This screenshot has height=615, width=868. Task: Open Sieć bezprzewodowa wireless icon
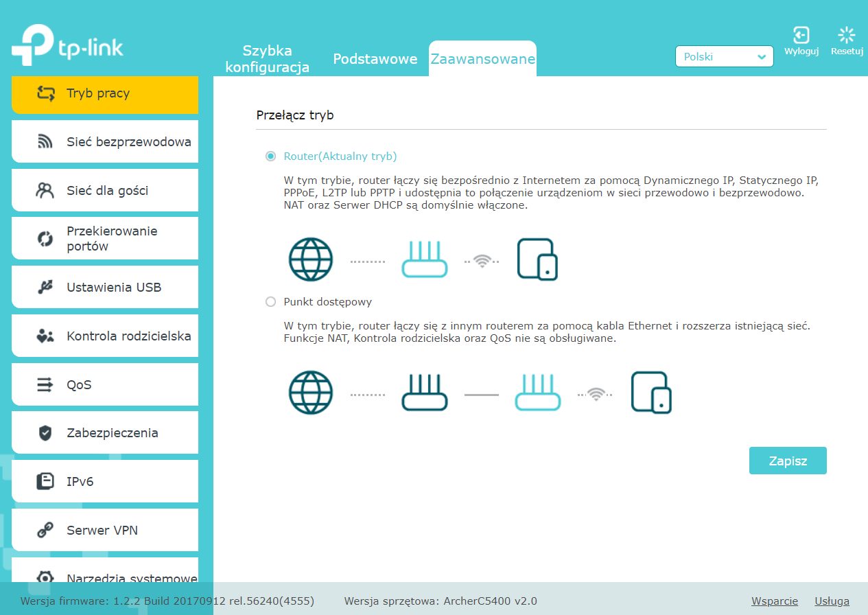tap(45, 142)
